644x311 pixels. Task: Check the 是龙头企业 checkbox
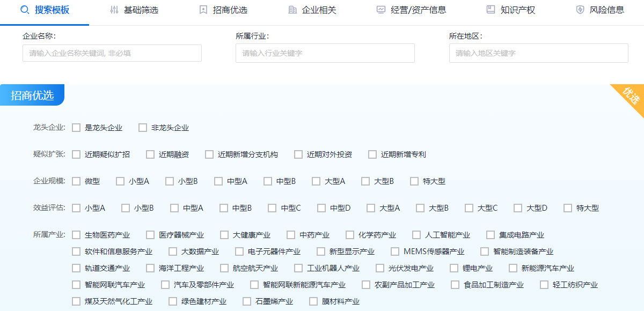pyautogui.click(x=76, y=128)
